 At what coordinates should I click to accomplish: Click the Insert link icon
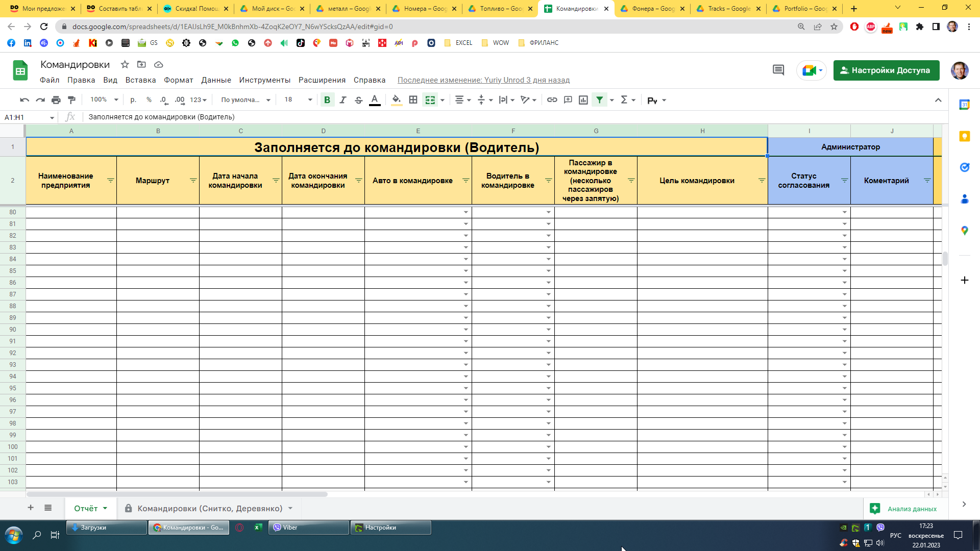552,100
